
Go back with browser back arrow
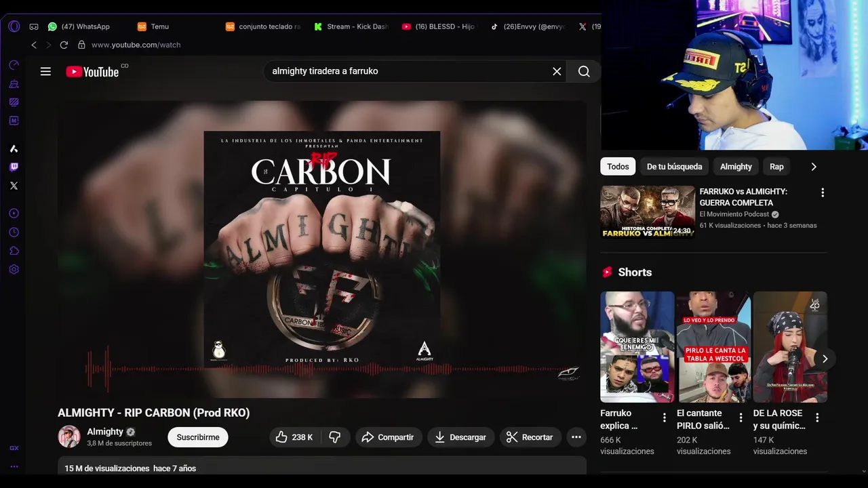pos(34,45)
